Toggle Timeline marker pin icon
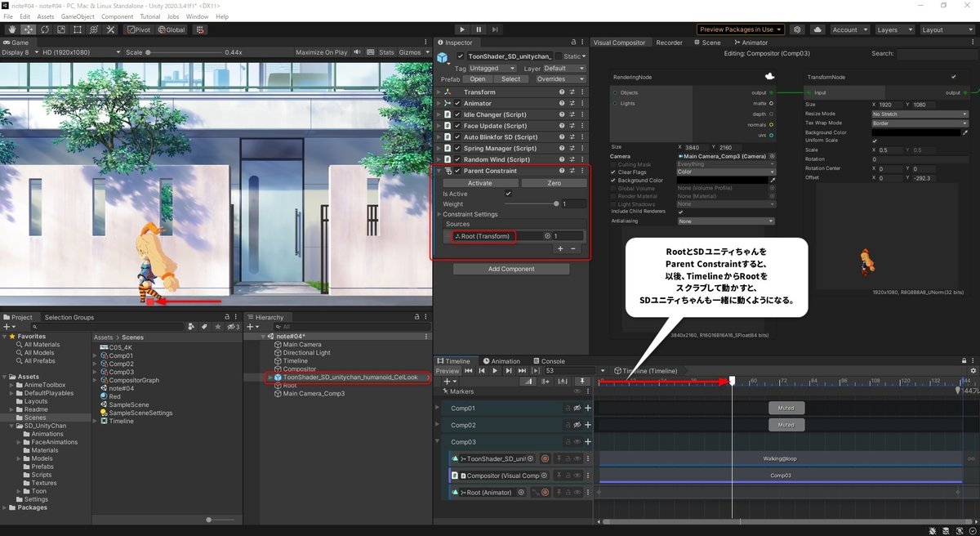 point(582,382)
